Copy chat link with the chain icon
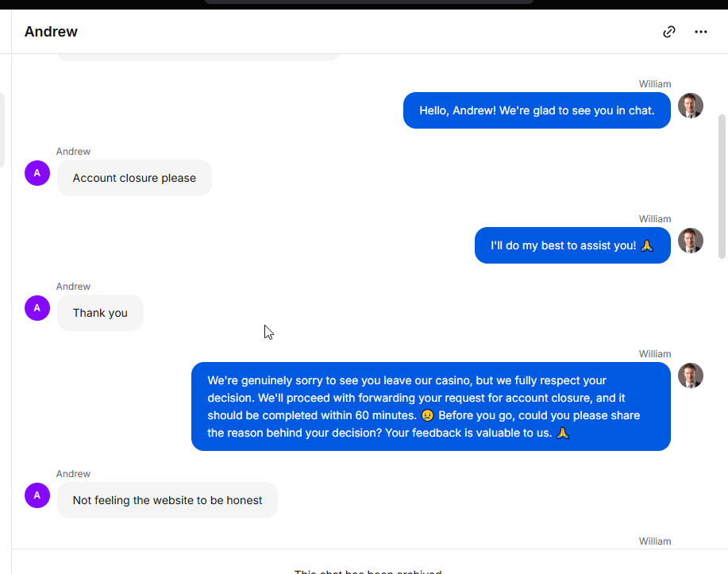Screen dimensions: 728x574 [668, 32]
